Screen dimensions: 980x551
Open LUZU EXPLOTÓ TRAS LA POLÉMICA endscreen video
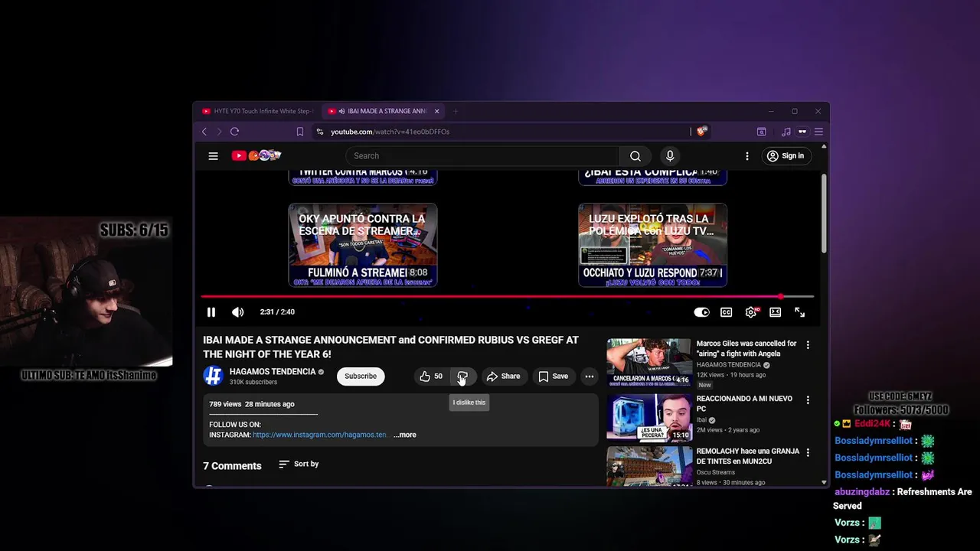[x=652, y=245]
